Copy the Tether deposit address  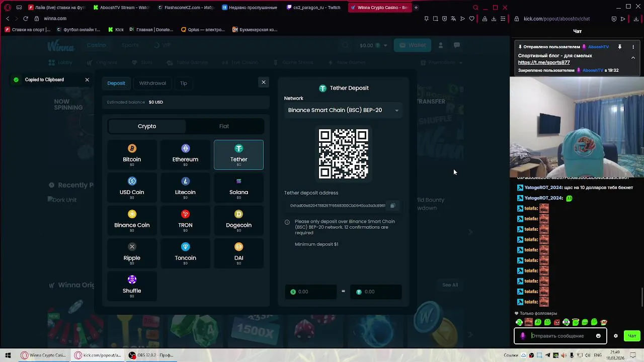click(x=393, y=205)
